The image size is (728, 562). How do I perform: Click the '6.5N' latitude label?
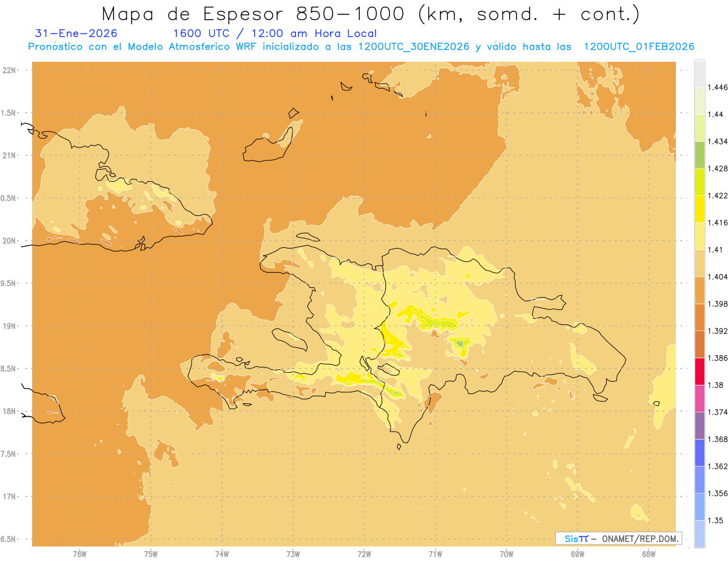click(8, 539)
